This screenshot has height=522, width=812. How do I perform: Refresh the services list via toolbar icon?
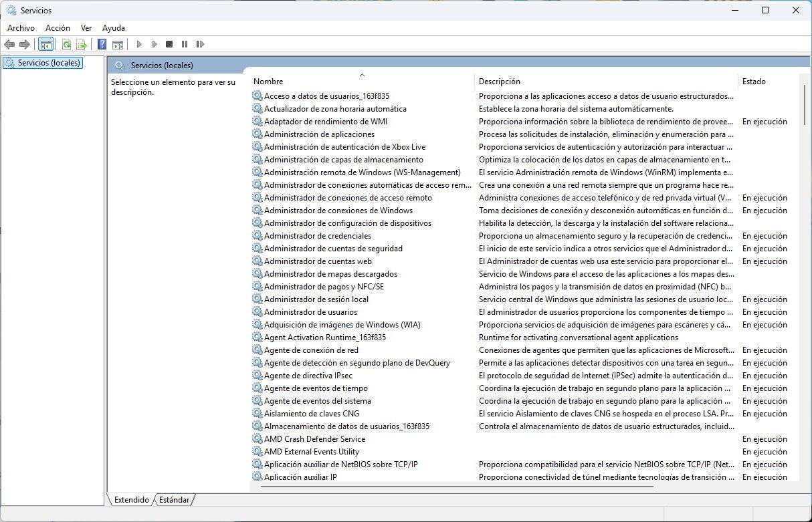(x=66, y=43)
